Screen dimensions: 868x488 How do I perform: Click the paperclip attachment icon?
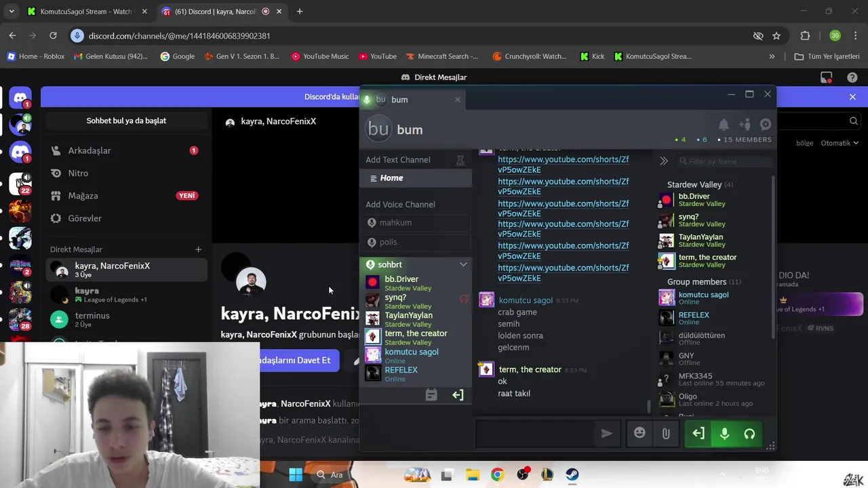click(666, 434)
